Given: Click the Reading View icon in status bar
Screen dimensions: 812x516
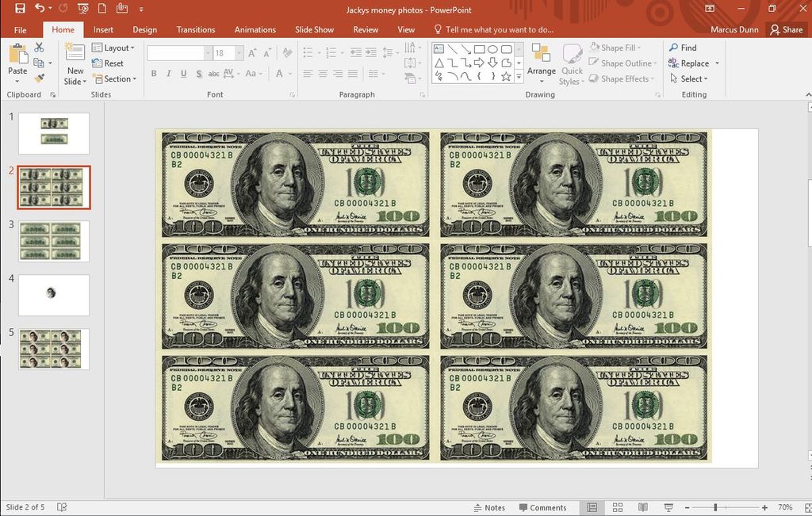Looking at the screenshot, I should tap(642, 507).
